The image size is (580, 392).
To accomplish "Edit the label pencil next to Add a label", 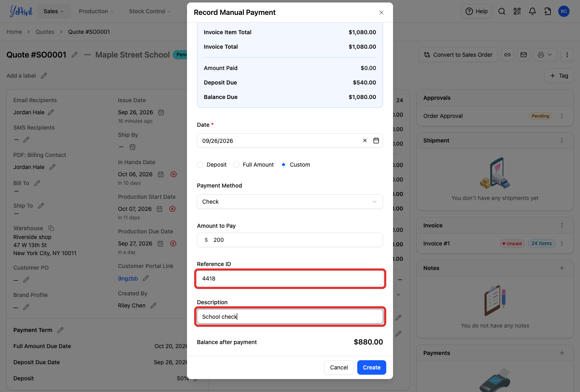I will [x=44, y=76].
